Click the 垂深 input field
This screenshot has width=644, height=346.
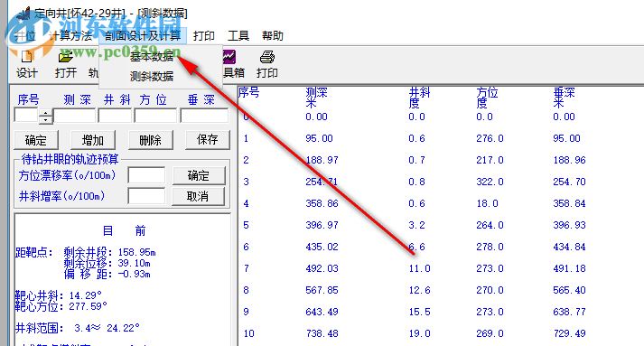[x=204, y=116]
